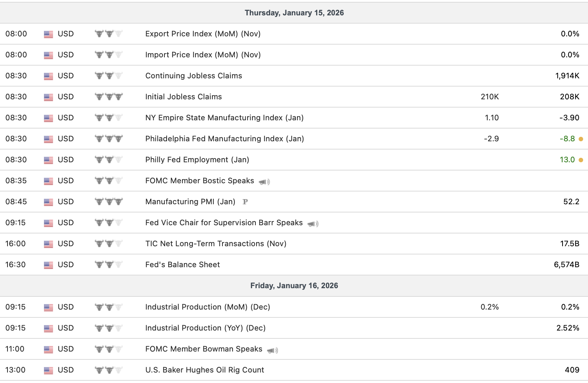
Task: Click the Friday, January 16, 2026 date header
Action: pos(294,286)
